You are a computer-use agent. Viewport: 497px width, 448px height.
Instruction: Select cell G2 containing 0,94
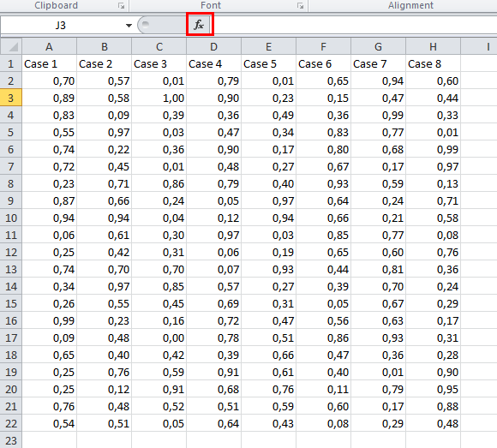(x=379, y=81)
